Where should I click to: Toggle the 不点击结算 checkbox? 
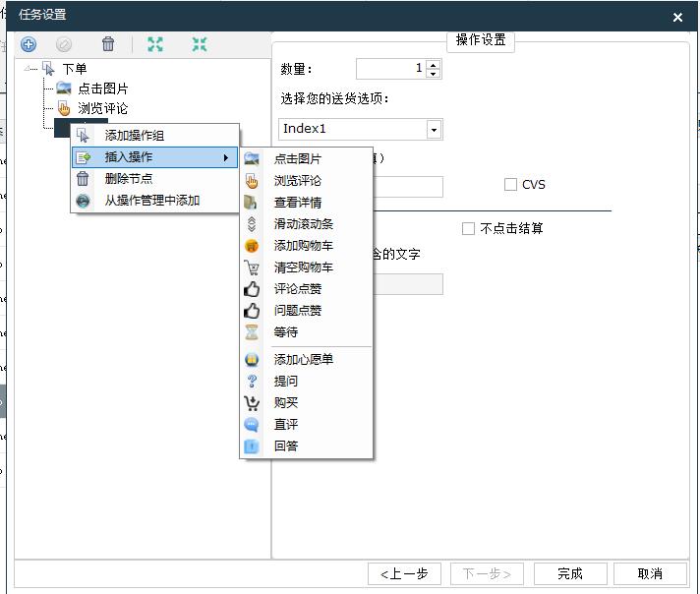click(x=468, y=229)
